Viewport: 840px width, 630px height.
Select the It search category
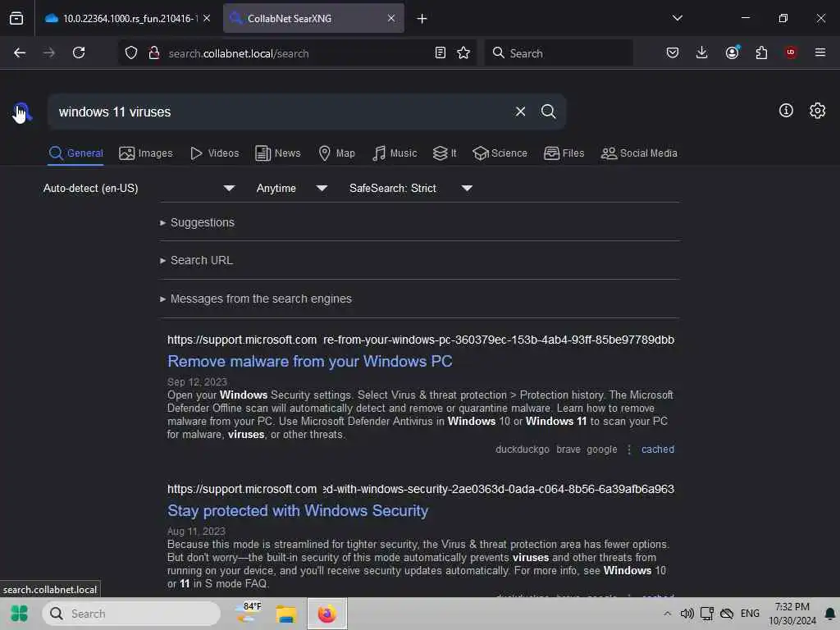[x=445, y=153]
